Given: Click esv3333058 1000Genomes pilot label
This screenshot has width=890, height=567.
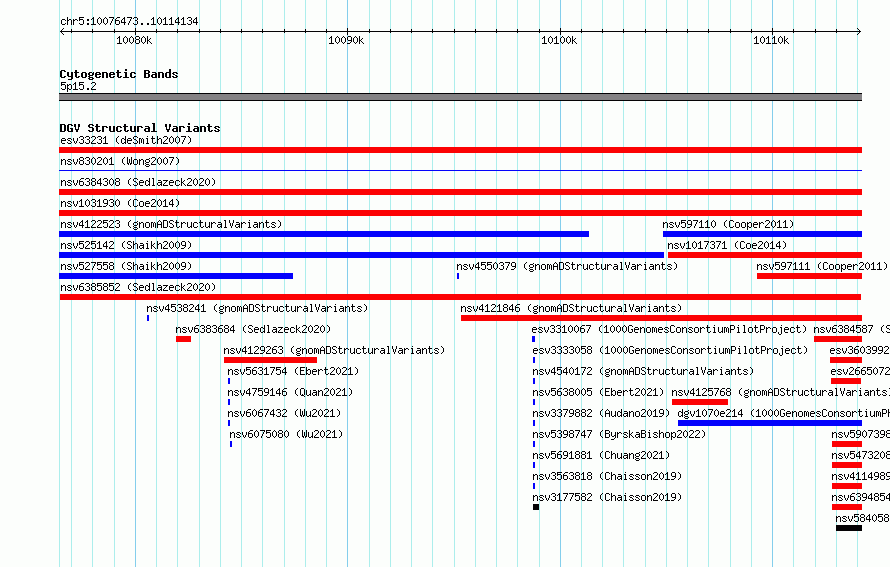Looking at the screenshot, I should click(670, 350).
